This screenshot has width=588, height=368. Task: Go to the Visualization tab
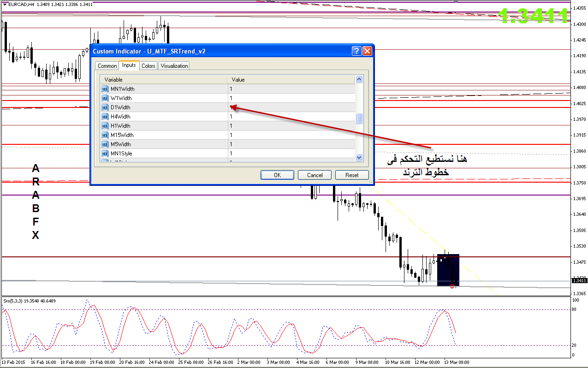tap(174, 66)
